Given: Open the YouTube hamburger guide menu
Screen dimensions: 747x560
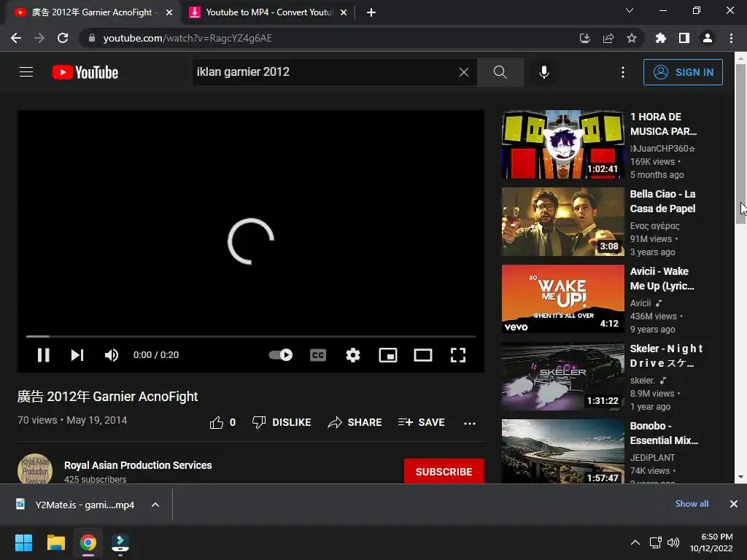Looking at the screenshot, I should pyautogui.click(x=26, y=72).
